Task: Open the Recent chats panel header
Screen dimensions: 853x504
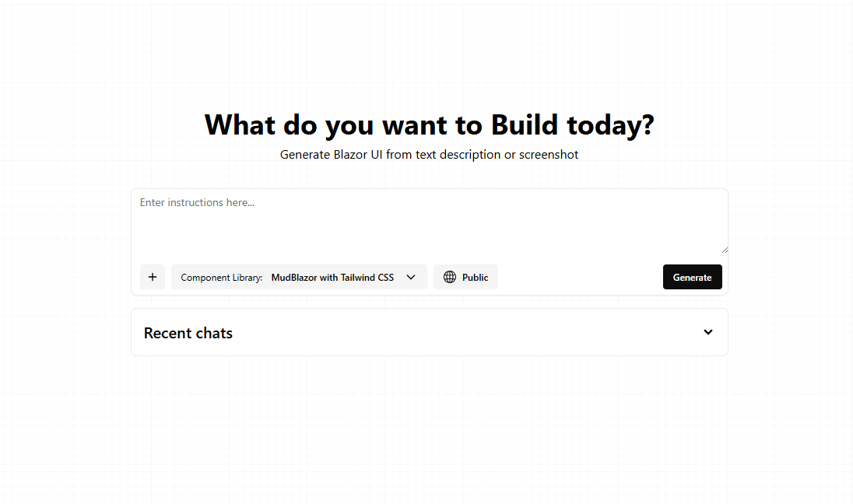Action: coord(430,332)
